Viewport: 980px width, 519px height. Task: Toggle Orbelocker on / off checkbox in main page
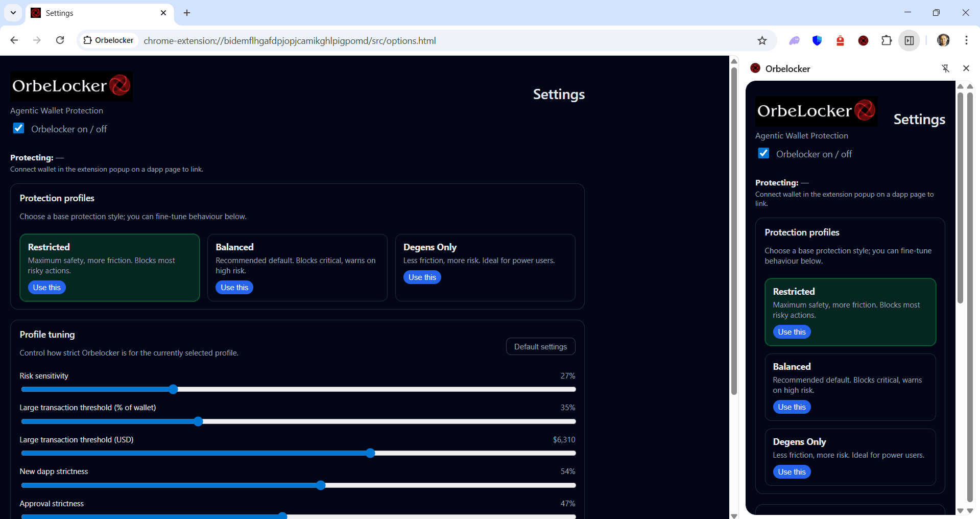[18, 128]
